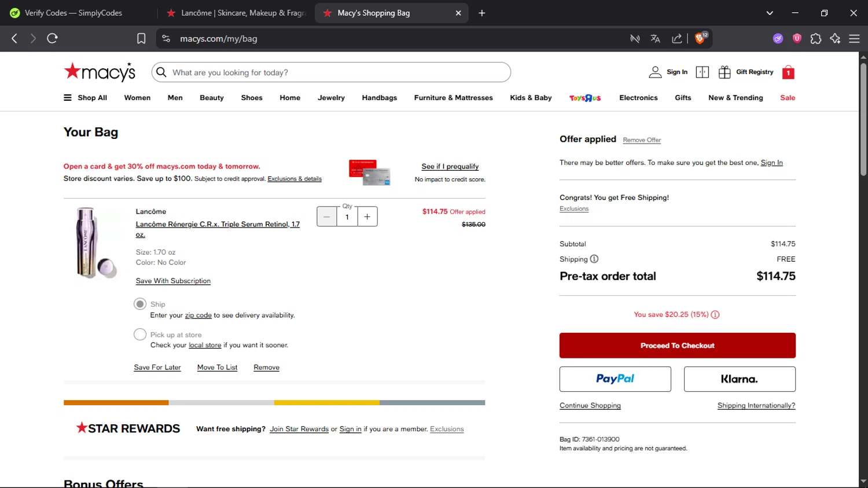Click Shipping info circle icon

pyautogui.click(x=594, y=259)
